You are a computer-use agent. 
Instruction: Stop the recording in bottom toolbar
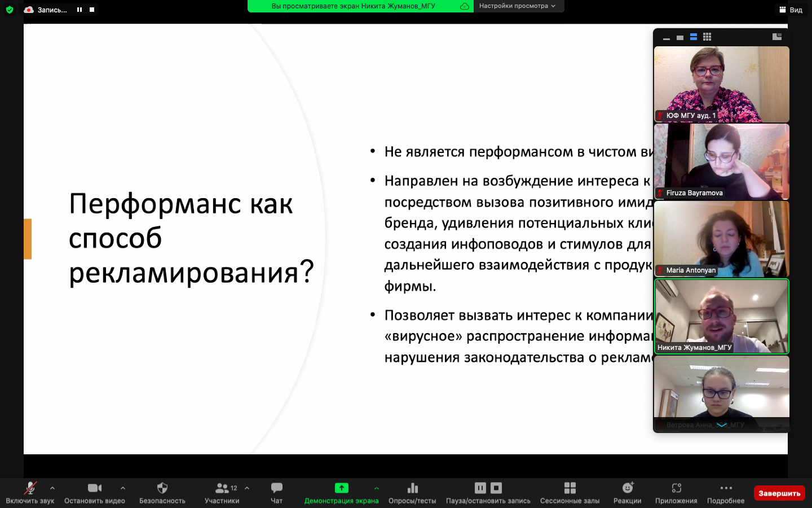pos(496,488)
